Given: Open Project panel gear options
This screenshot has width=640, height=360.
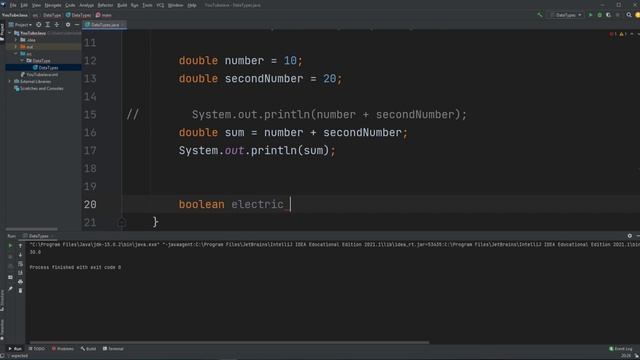Looking at the screenshot, I should [68, 25].
